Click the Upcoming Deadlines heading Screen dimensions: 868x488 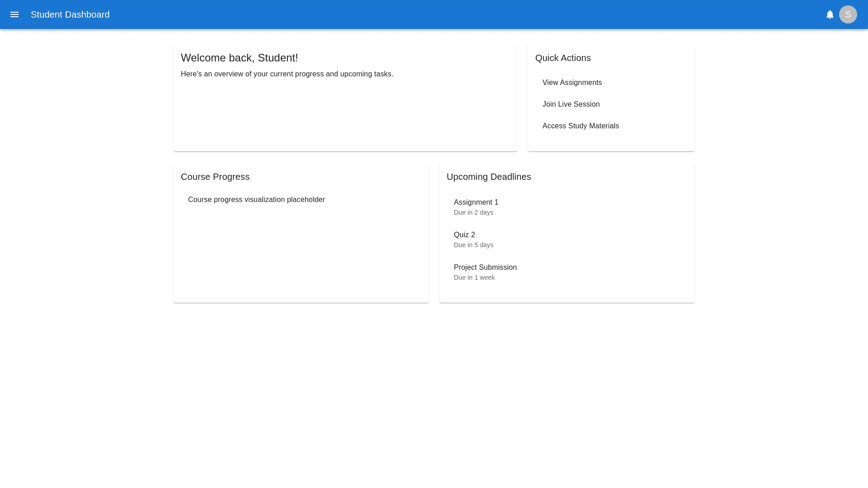[489, 177]
